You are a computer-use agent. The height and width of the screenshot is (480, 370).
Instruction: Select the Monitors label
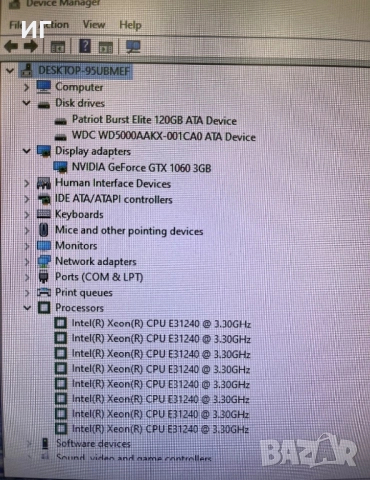coord(76,246)
